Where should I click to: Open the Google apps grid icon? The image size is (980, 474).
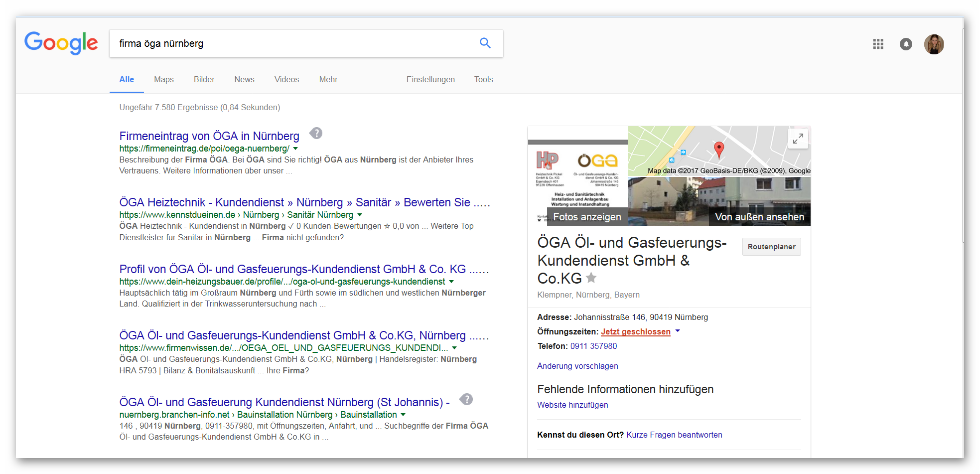878,44
